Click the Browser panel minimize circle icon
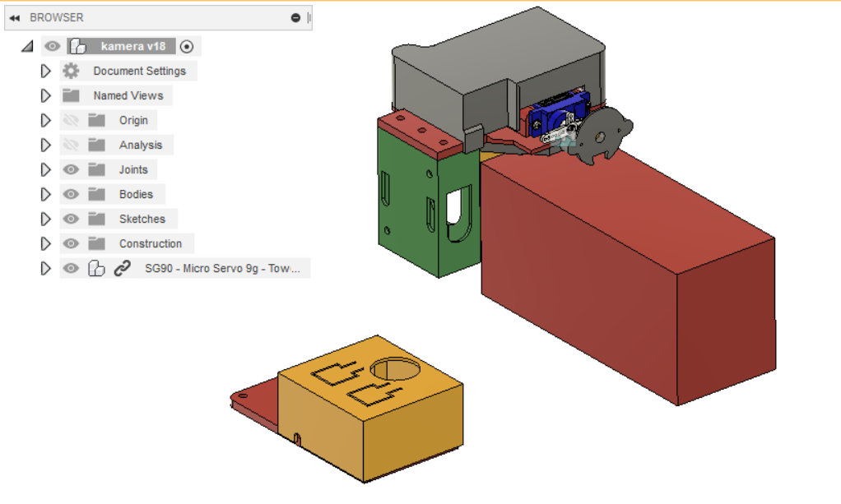The height and width of the screenshot is (504, 841). point(295,18)
